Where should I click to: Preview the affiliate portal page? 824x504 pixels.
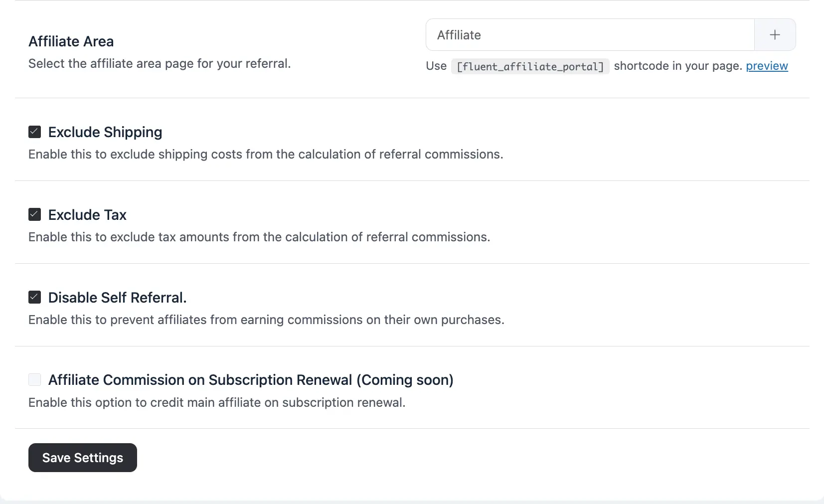point(767,66)
